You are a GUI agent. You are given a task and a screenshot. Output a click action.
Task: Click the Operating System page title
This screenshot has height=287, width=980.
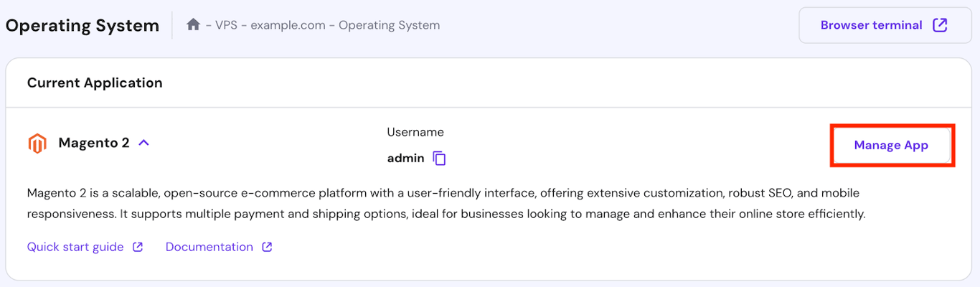click(x=83, y=26)
